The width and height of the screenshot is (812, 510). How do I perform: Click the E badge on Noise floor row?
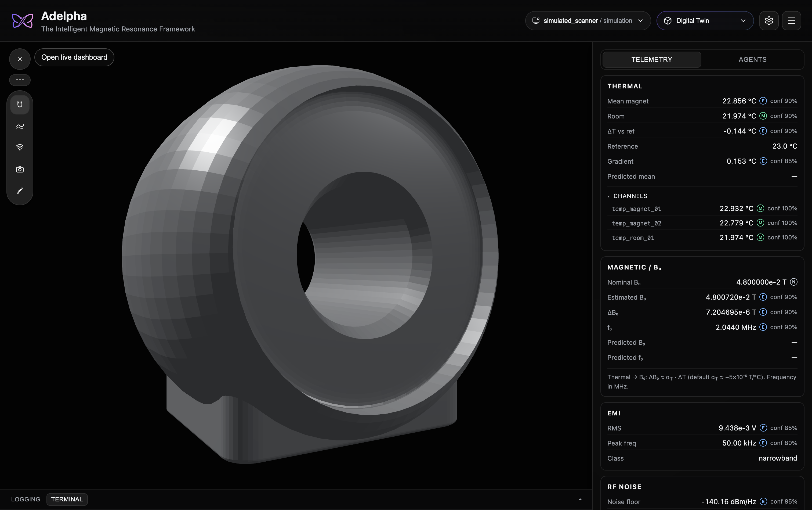763,502
